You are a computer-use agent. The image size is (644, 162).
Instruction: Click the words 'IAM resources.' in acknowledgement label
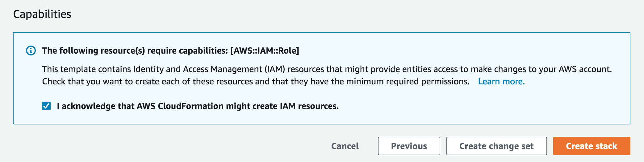point(309,106)
